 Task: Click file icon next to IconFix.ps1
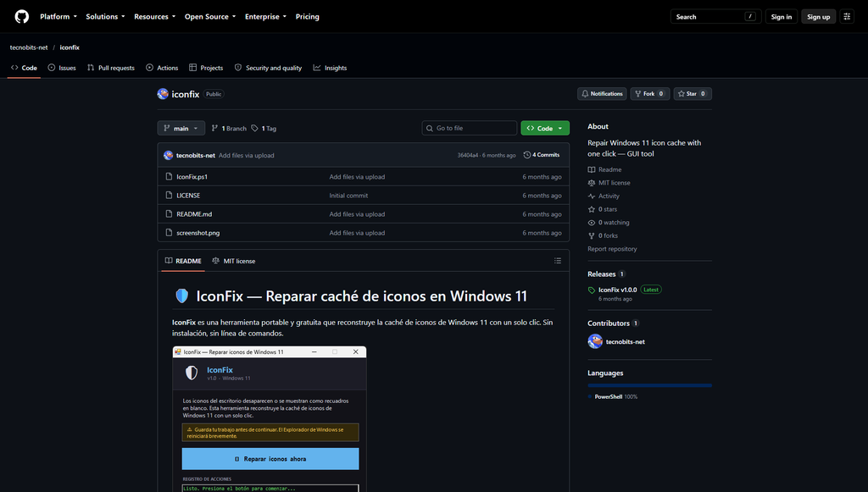pos(169,177)
